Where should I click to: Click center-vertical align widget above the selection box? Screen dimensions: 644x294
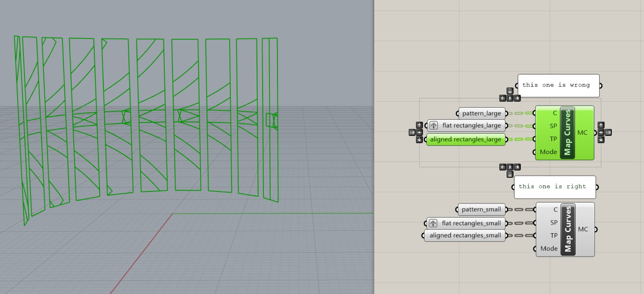click(510, 98)
